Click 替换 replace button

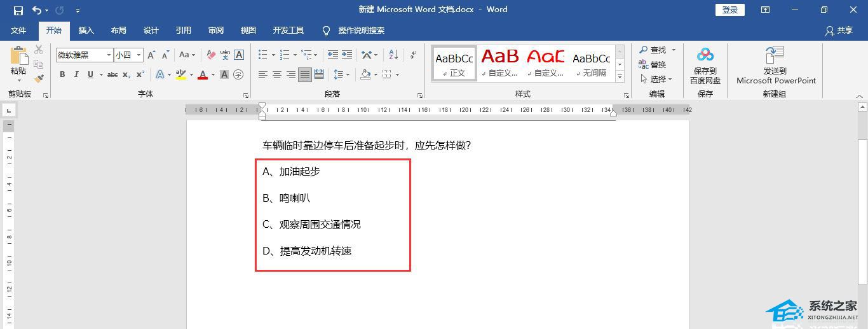click(653, 64)
